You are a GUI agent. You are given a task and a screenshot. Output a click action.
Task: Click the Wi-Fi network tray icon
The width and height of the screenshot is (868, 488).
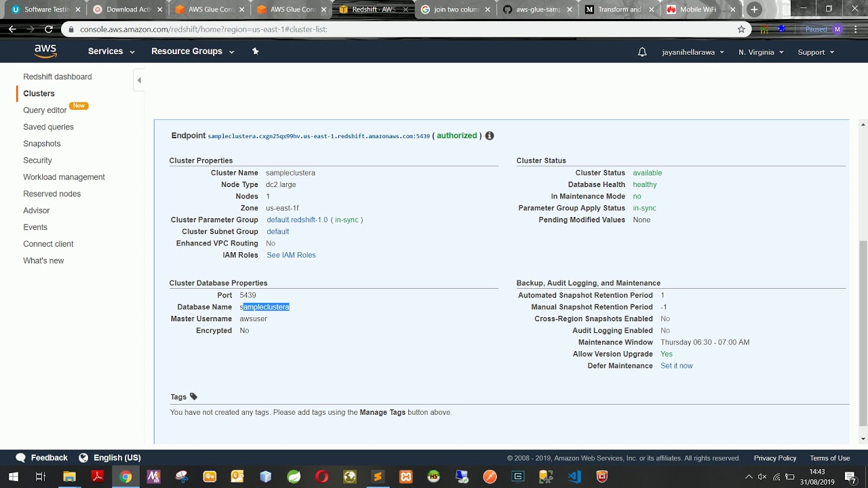coord(776,476)
